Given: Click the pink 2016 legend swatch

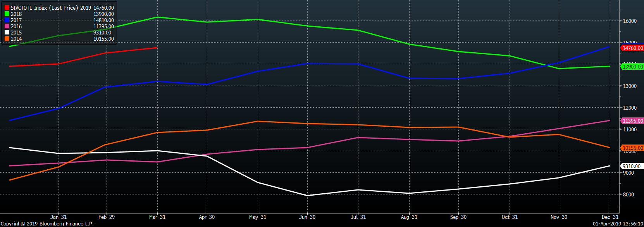Looking at the screenshot, I should tap(7, 26).
